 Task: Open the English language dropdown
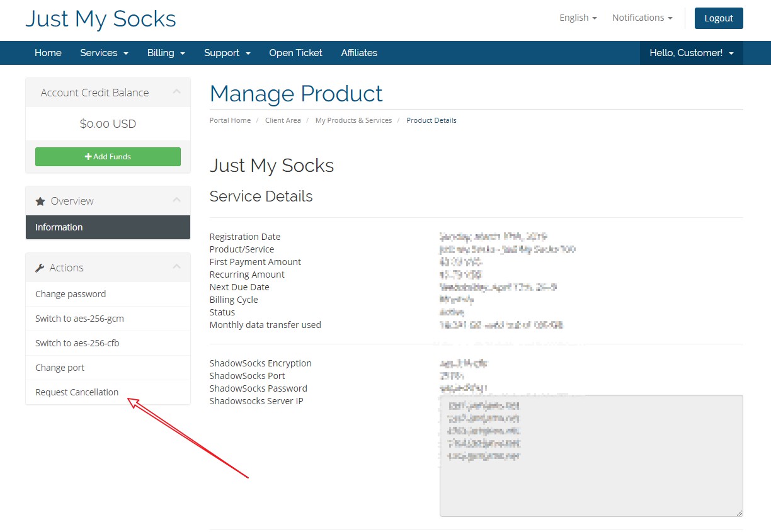coord(578,18)
